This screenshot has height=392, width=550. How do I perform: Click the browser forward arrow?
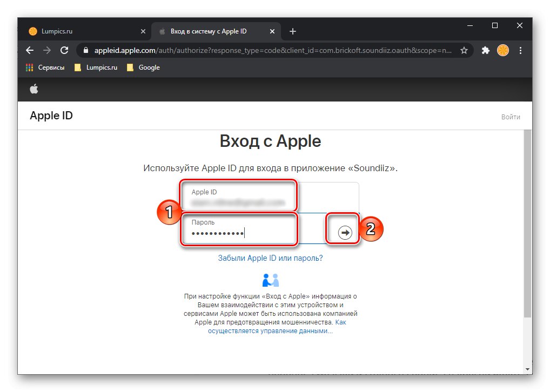pyautogui.click(x=46, y=51)
